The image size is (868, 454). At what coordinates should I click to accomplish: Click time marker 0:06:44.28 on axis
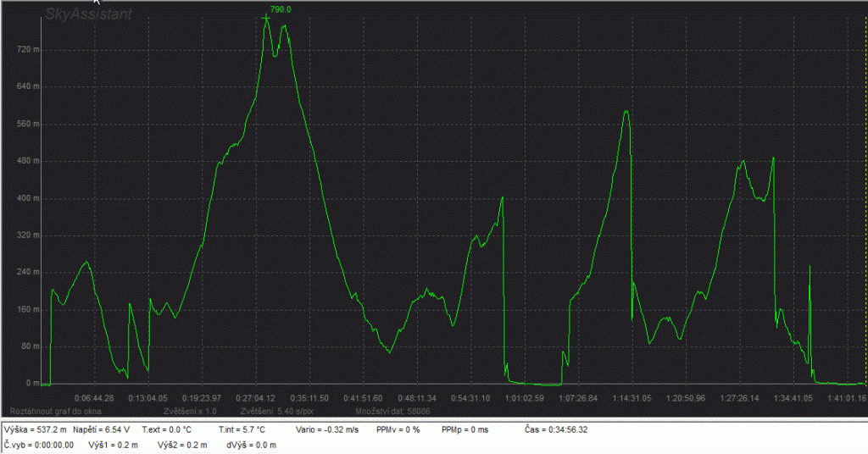point(94,397)
